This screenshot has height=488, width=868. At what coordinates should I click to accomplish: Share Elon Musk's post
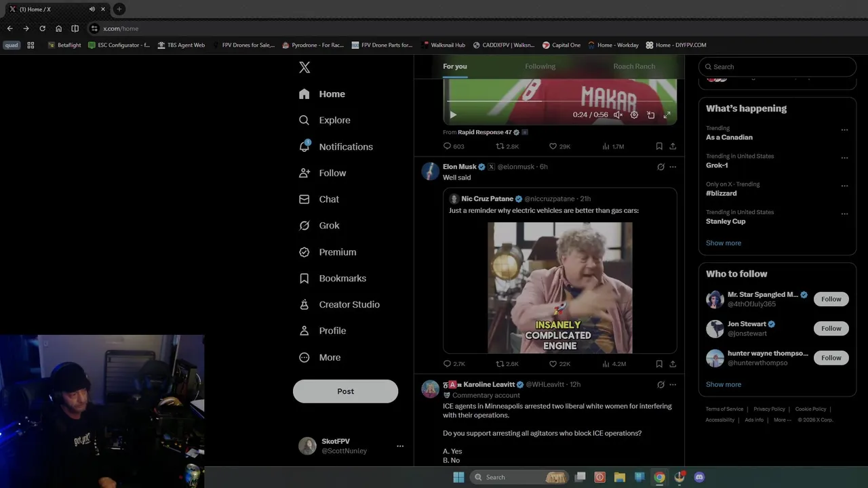coord(673,364)
